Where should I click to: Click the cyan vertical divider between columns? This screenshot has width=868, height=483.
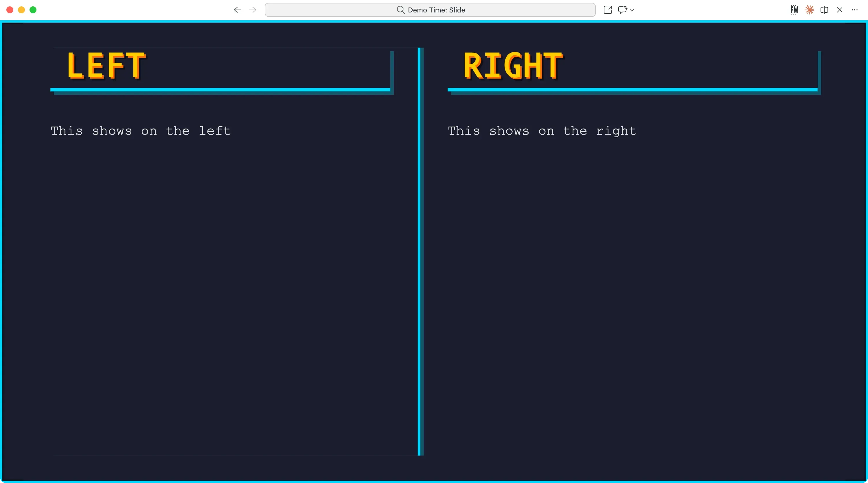(420, 251)
